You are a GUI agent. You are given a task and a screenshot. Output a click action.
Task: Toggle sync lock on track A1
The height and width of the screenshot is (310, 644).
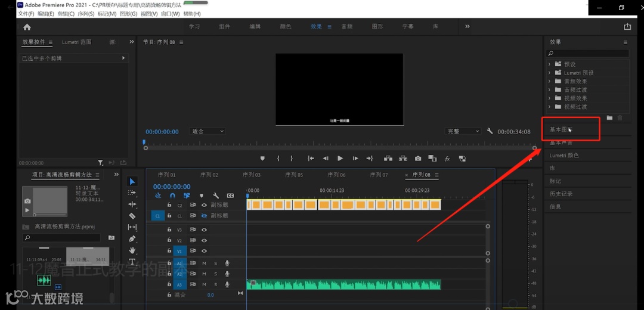click(x=192, y=263)
